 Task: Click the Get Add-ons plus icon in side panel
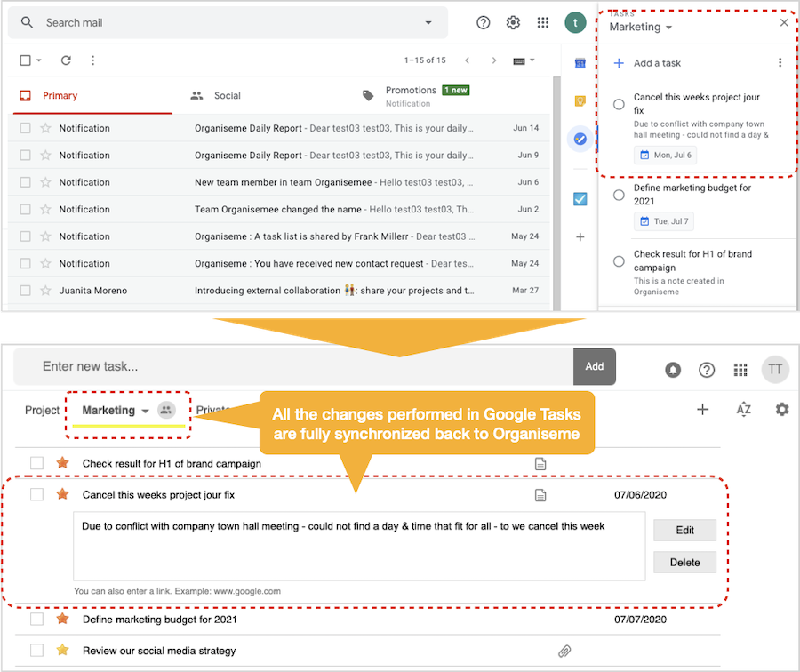(x=580, y=237)
